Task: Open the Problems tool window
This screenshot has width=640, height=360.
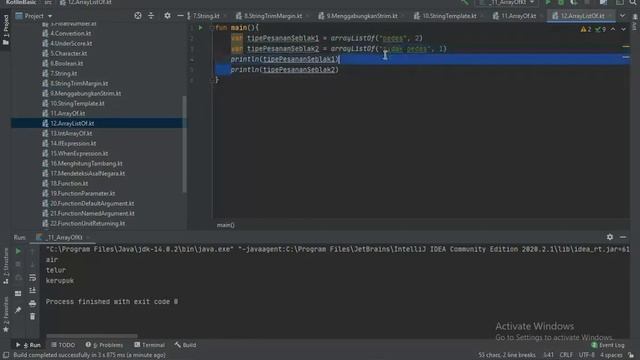Action: 104,345
